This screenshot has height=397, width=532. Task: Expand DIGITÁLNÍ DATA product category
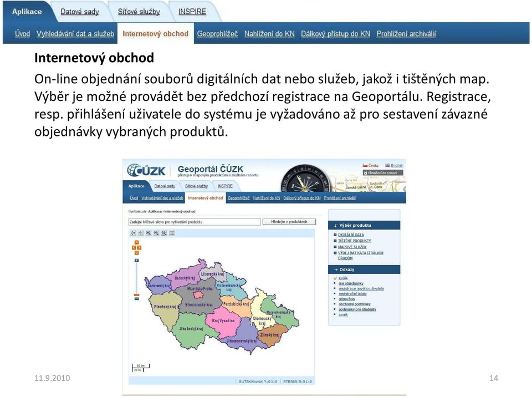point(351,235)
